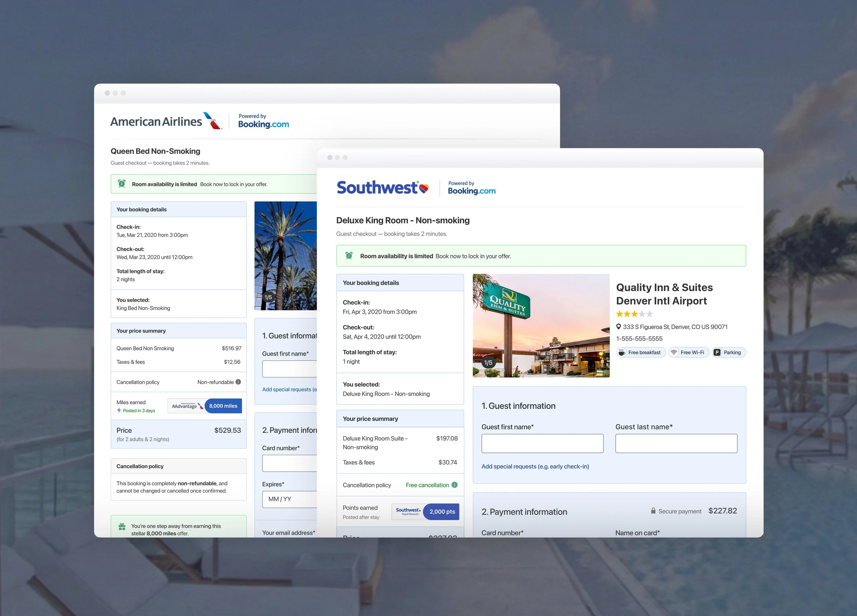The width and height of the screenshot is (857, 616).
Task: Click the Free breakfast amenity badge
Action: 641,352
